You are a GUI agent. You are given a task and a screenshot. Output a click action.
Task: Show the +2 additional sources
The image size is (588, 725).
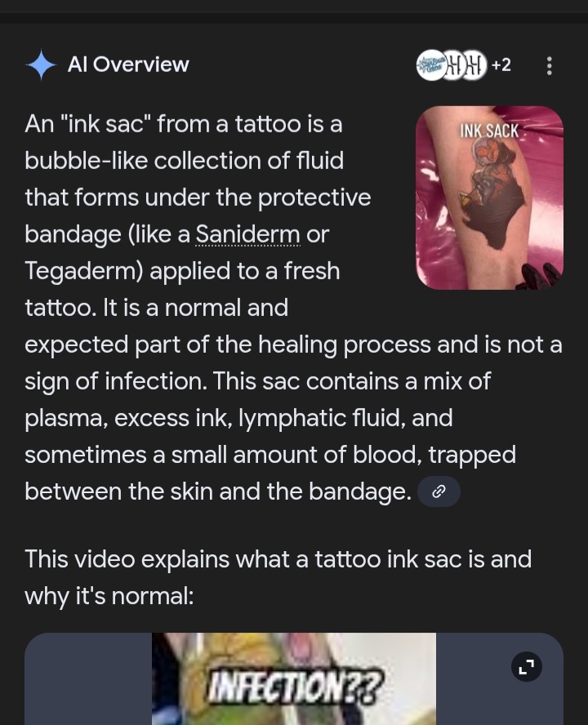pyautogui.click(x=501, y=65)
